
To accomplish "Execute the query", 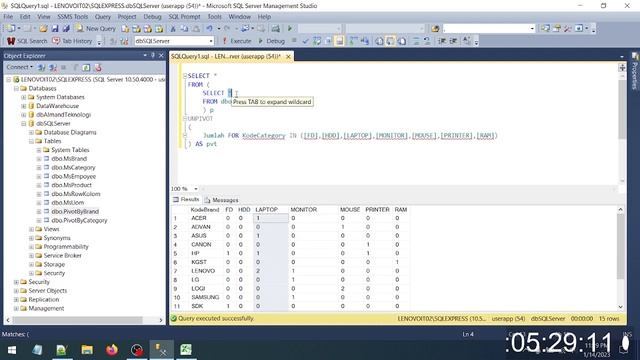I will click(237, 41).
